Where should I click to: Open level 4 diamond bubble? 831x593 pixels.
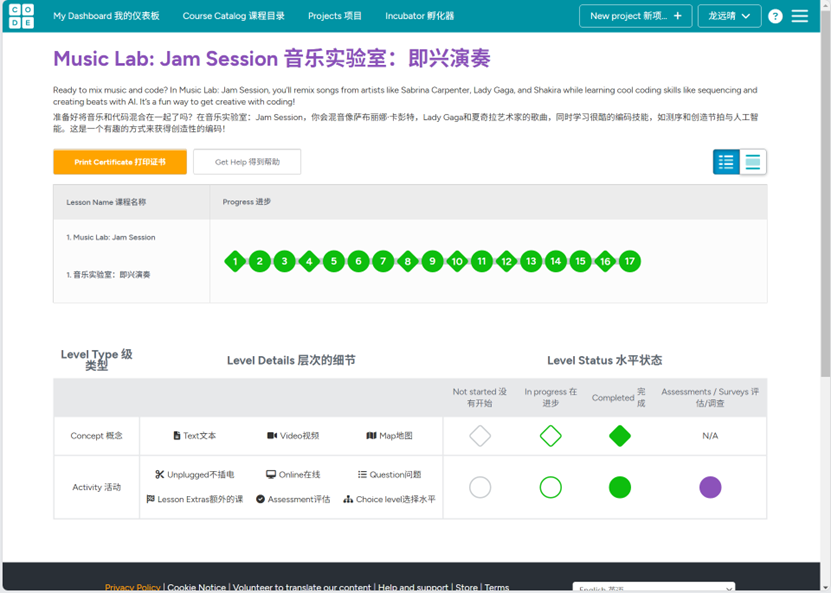[309, 261]
